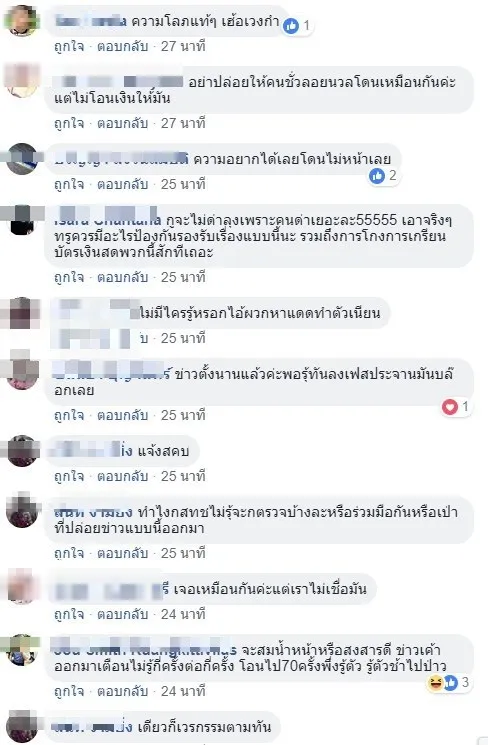
Task: Click ถูกใจ under the 'กูจะไม่ด่าลุง' comment
Action: click(69, 277)
